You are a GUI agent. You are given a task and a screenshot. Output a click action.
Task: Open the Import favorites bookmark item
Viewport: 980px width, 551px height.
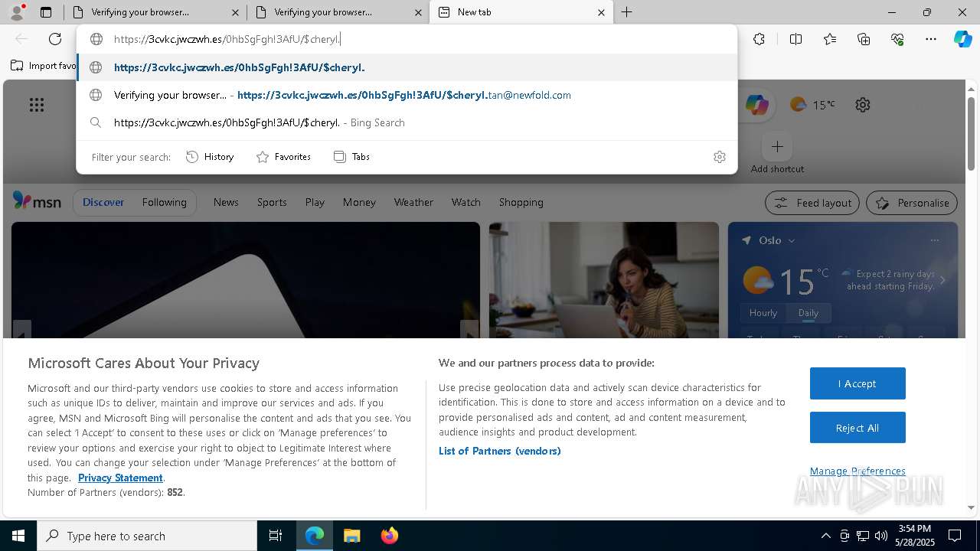click(44, 66)
